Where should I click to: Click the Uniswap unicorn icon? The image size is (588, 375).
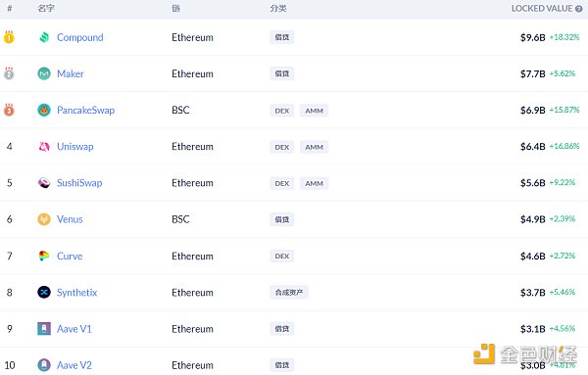pyautogui.click(x=44, y=147)
